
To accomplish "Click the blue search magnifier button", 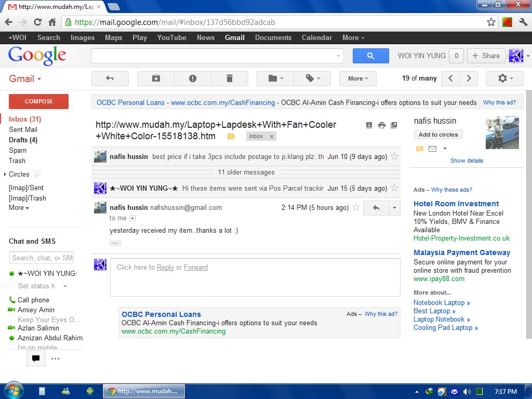I will (x=370, y=56).
